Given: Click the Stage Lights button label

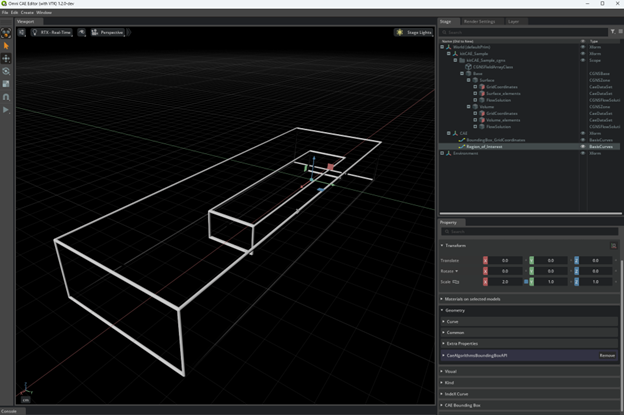Looking at the screenshot, I should pyautogui.click(x=419, y=32).
